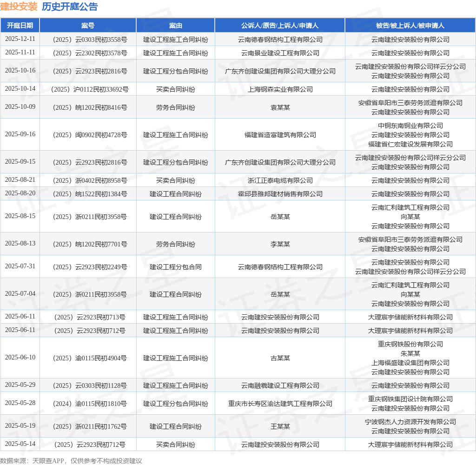Select date cell 2025-05-29
The height and width of the screenshot is (465, 476).
(x=20, y=385)
